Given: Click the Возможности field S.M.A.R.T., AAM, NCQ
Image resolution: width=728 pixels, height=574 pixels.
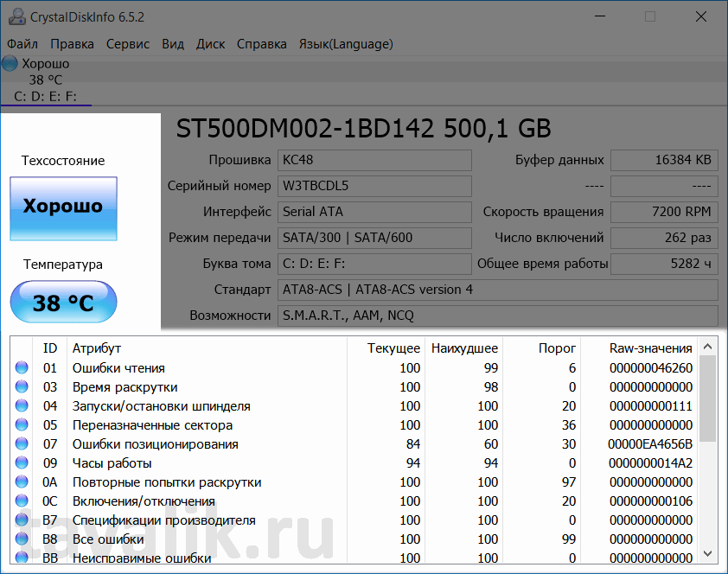Looking at the screenshot, I should (498, 316).
